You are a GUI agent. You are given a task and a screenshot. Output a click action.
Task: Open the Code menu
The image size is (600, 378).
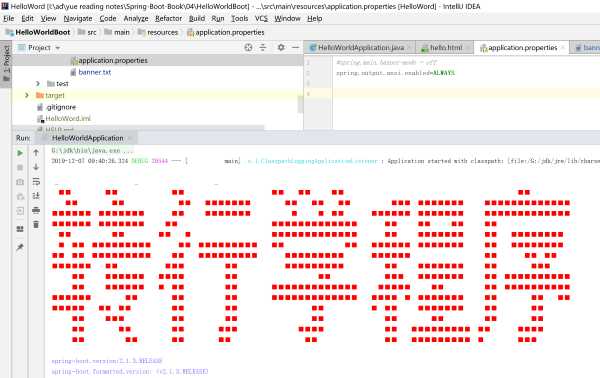click(x=108, y=18)
